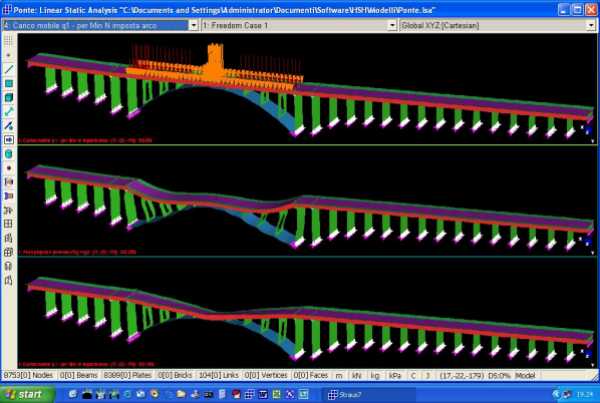Select the link element tool in left toolbar
Image resolution: width=600 pixels, height=403 pixels.
click(8, 112)
